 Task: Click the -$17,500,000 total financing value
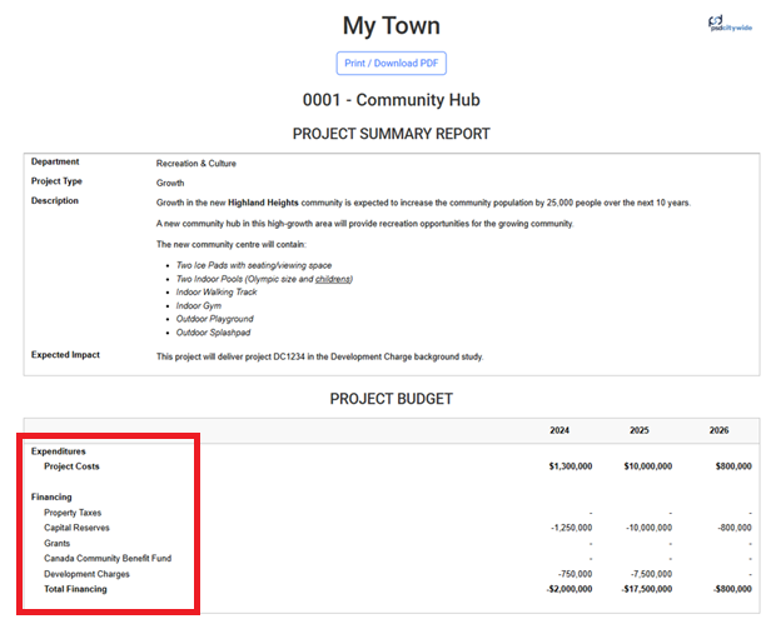pyautogui.click(x=647, y=589)
